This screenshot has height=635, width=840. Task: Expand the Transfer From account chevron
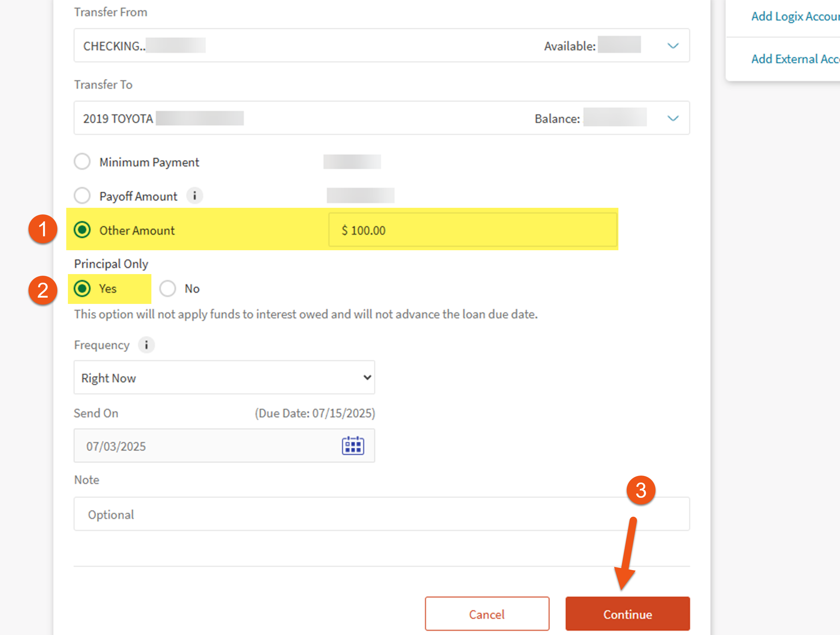tap(673, 46)
